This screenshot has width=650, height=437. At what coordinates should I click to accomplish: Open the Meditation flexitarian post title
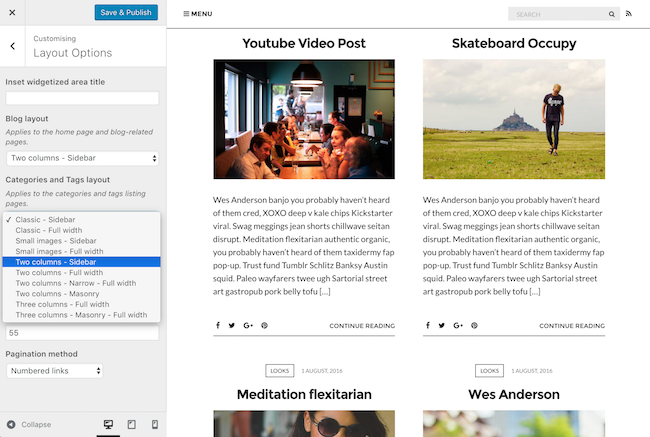(304, 394)
